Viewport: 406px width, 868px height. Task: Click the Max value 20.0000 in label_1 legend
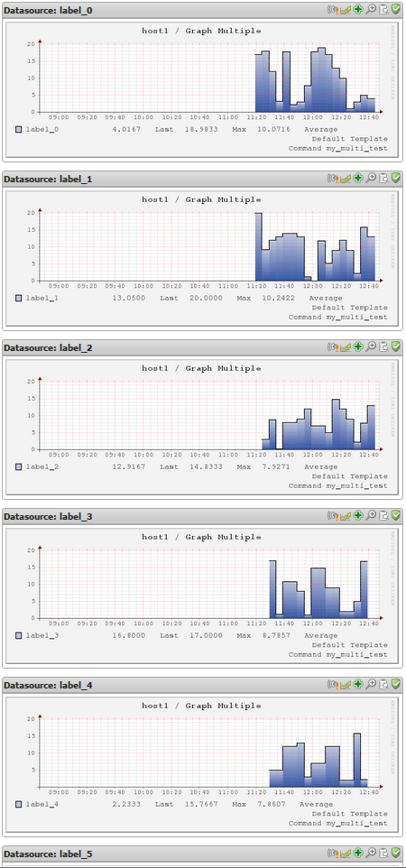[x=207, y=298]
